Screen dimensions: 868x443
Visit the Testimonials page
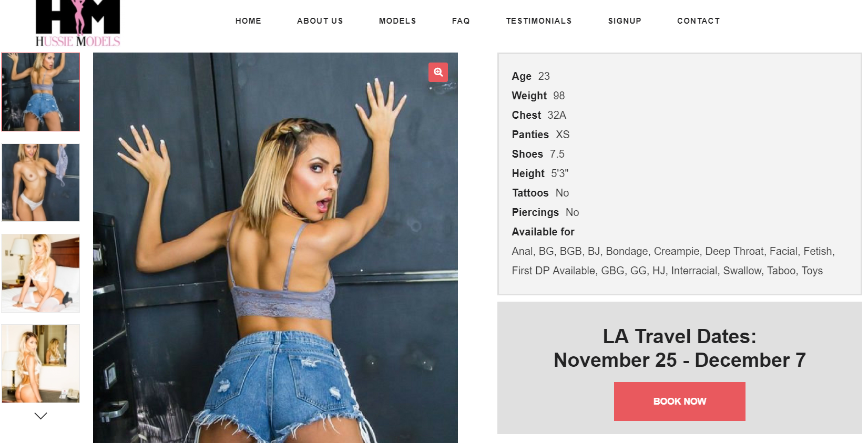tap(539, 21)
